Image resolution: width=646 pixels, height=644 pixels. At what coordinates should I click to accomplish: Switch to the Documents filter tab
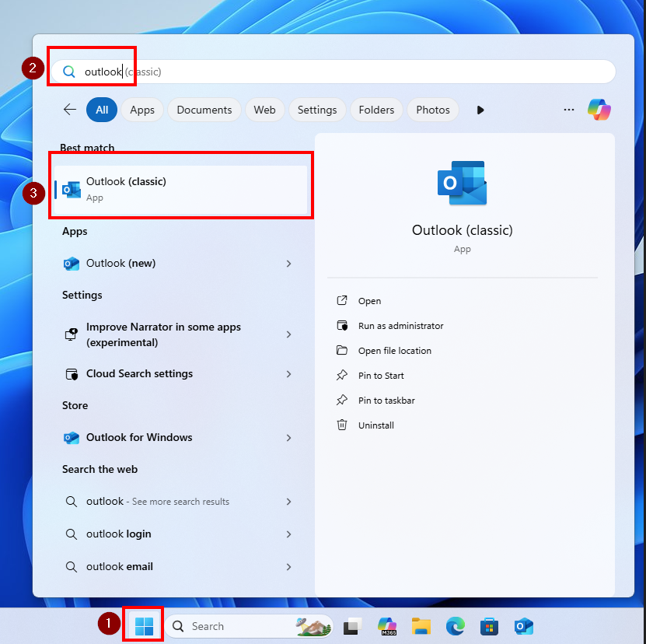pyautogui.click(x=204, y=110)
